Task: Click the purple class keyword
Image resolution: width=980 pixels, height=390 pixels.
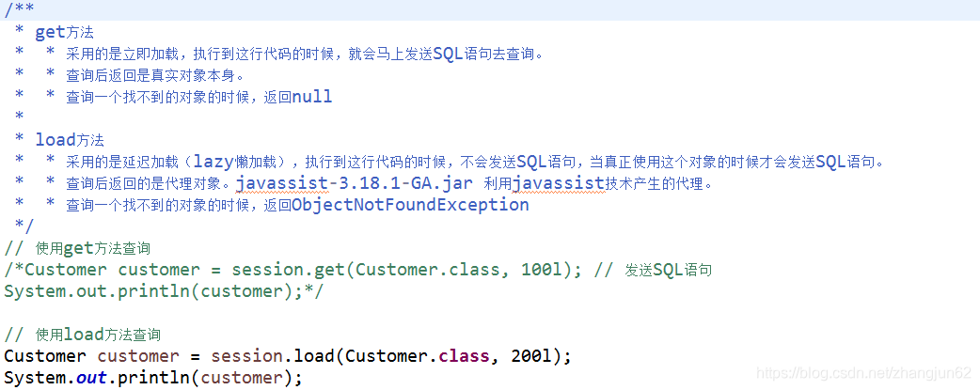Action: 463,356
